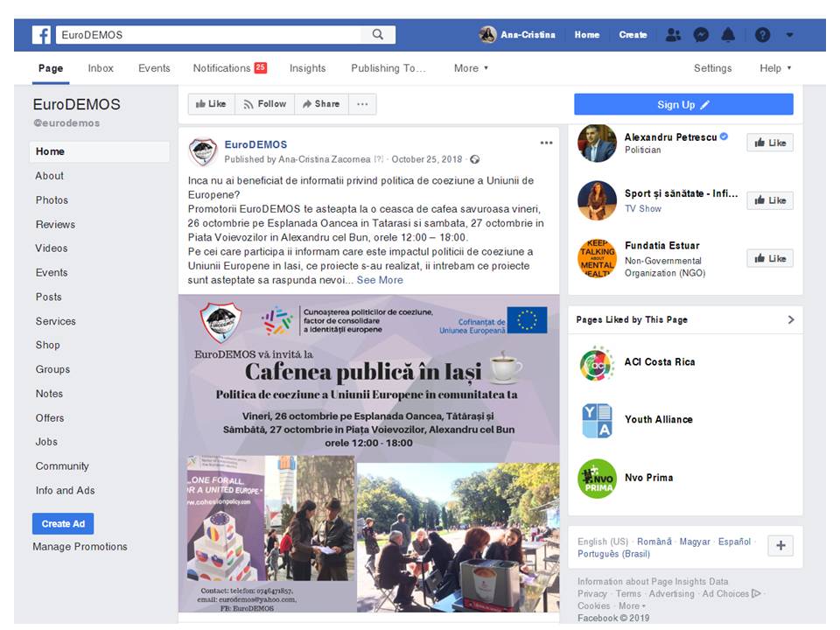
Task: Click the Ad Choices triangle icon
Action: [x=756, y=593]
